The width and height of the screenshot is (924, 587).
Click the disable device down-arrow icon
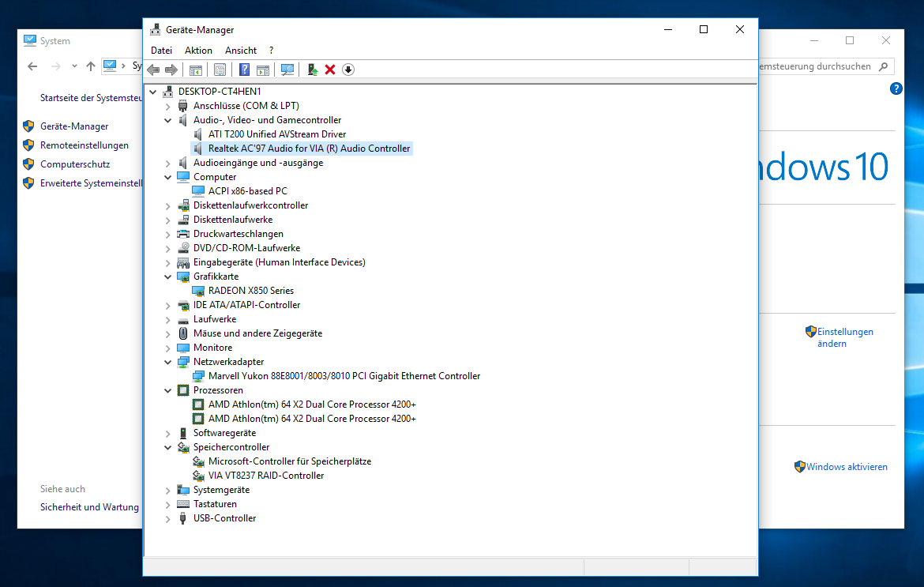coord(348,70)
